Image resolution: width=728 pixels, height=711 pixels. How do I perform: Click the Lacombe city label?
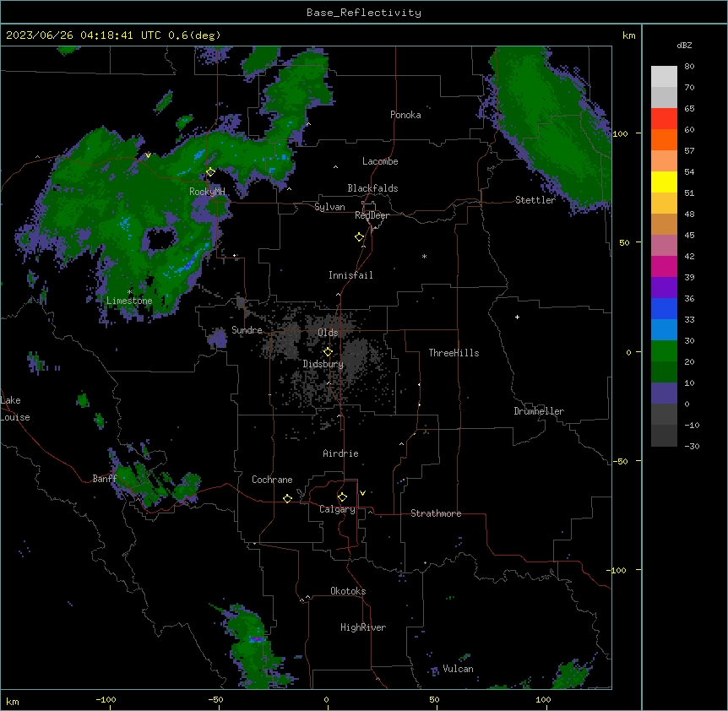coord(380,161)
